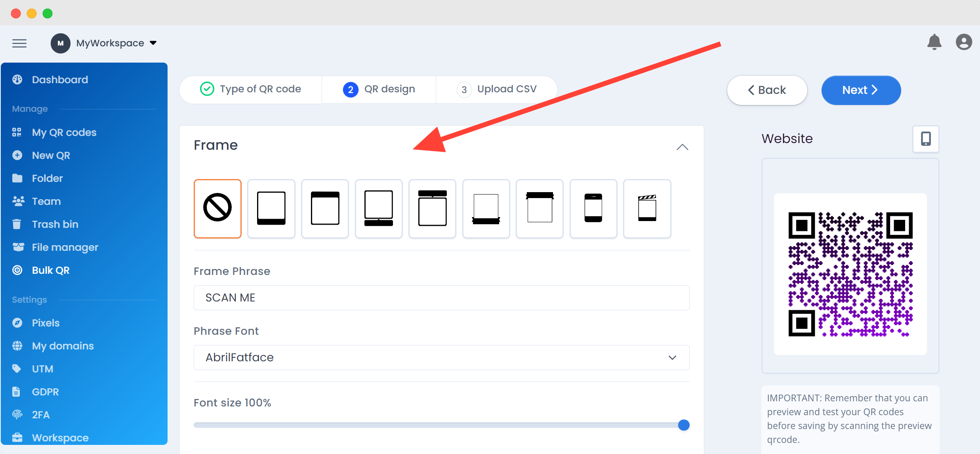Screen dimensions: 980x454
Task: Open the Phrase Font dropdown
Action: 441,357
